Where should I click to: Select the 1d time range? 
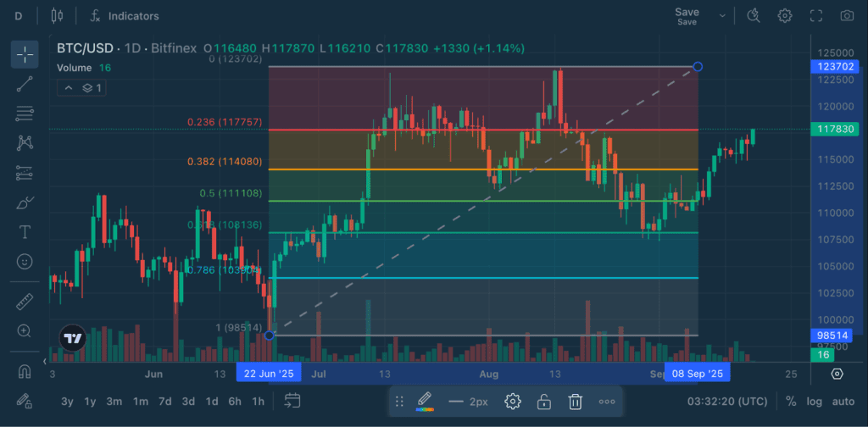click(212, 402)
